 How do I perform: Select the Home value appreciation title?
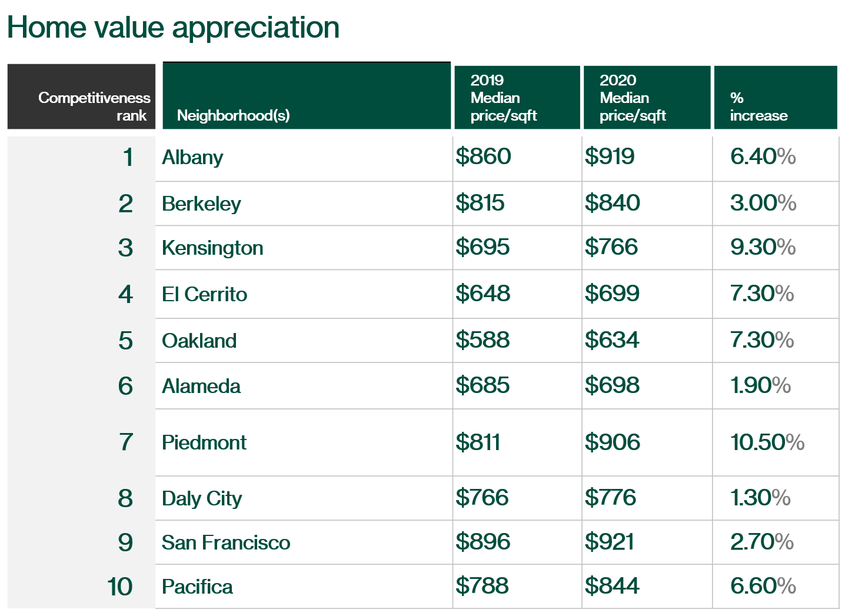tap(174, 28)
